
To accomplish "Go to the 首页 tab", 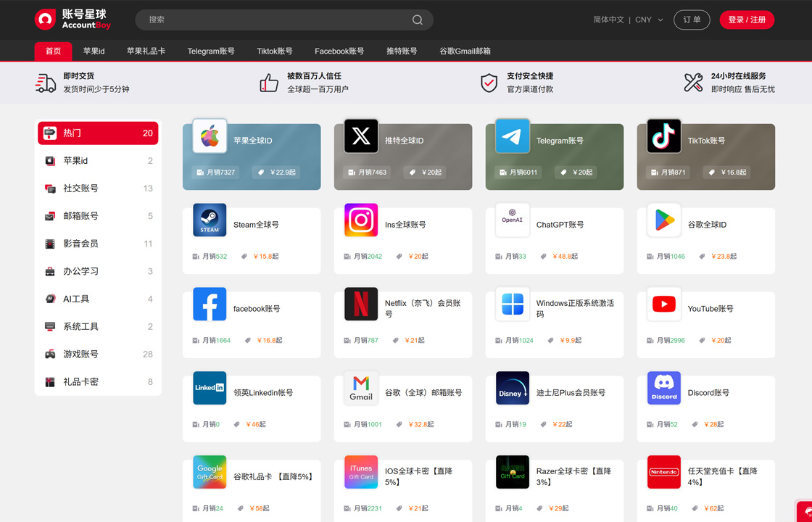I will click(54, 51).
